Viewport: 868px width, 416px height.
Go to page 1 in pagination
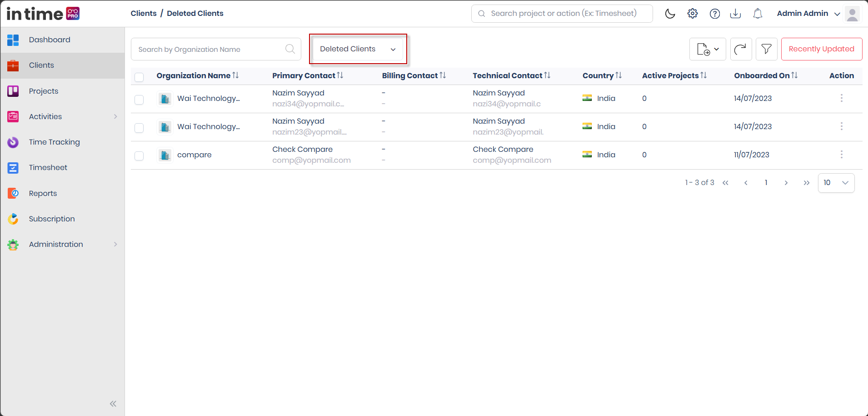coord(766,183)
